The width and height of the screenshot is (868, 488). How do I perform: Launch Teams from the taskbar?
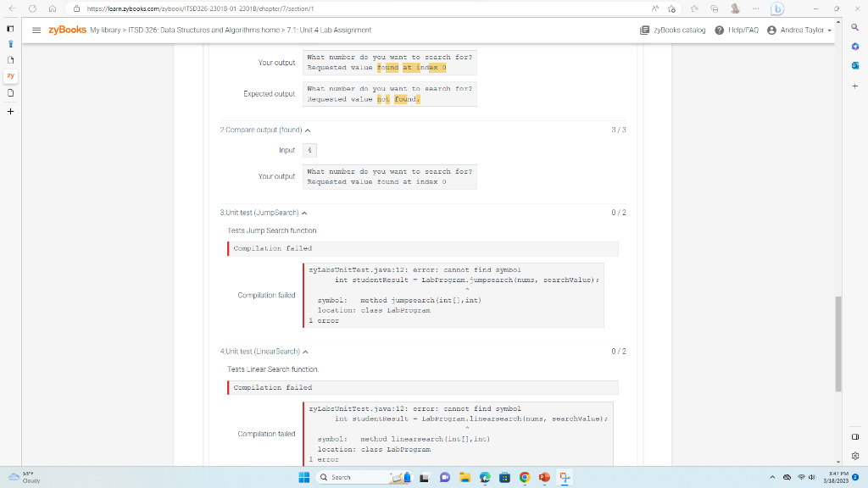pos(444,479)
